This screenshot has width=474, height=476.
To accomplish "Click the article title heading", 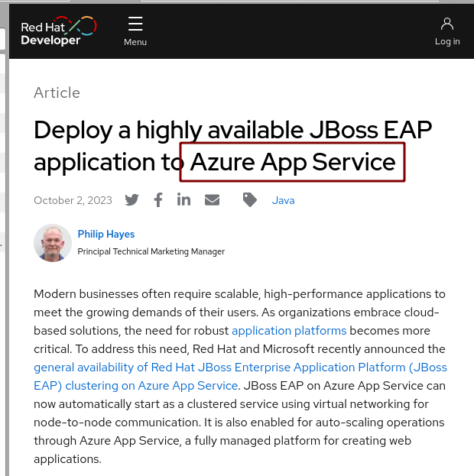I will tap(232, 147).
